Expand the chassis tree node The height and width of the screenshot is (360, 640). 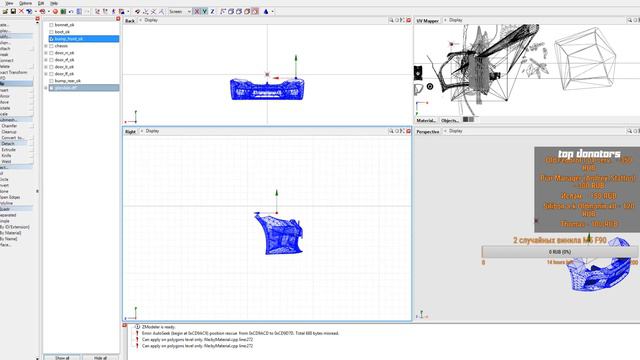point(46,46)
